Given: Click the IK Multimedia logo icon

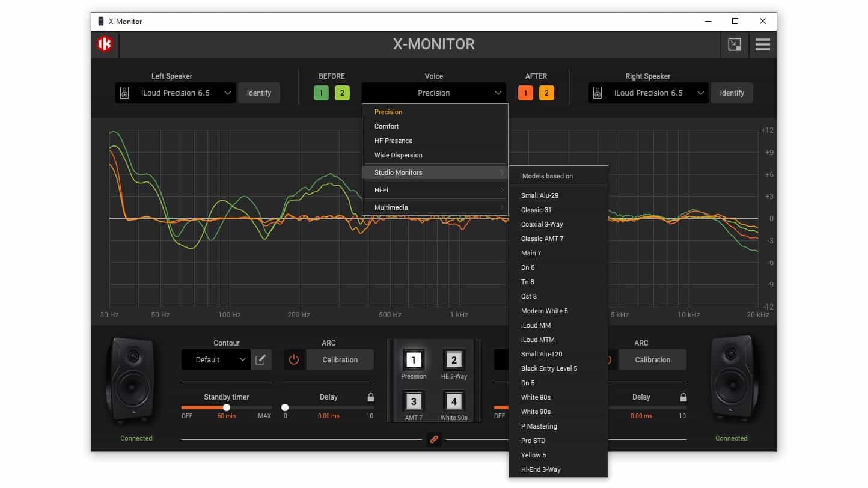Looking at the screenshot, I should pos(105,44).
